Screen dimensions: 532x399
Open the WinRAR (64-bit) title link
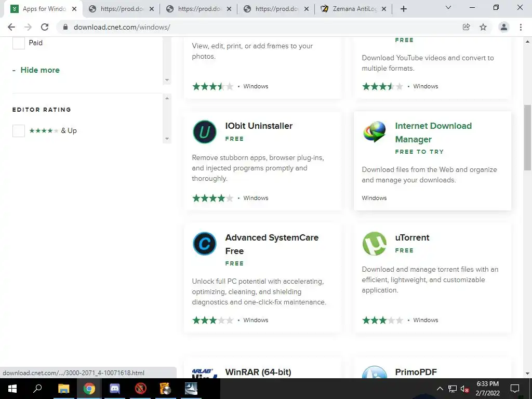pos(258,372)
